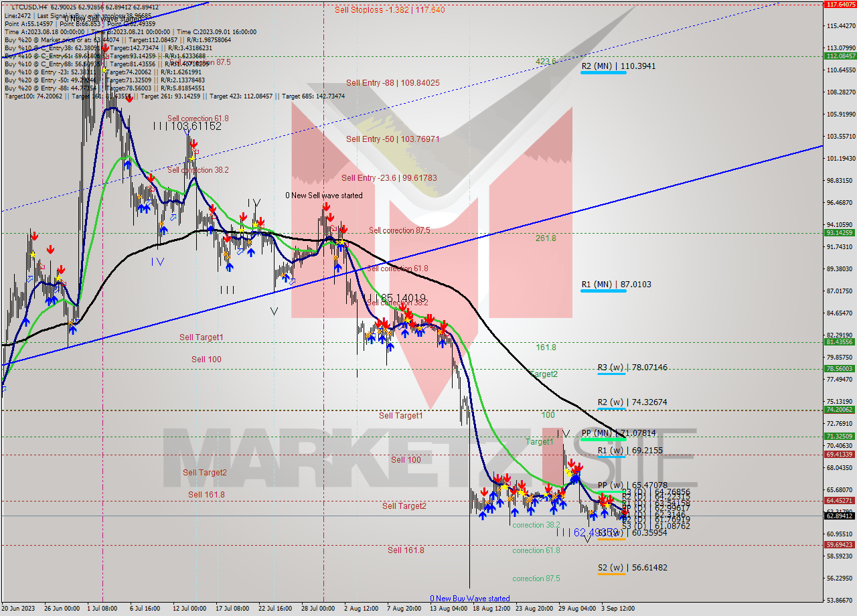
Task: Select the 'PP (w) | 65.47078' label
Action: click(632, 485)
